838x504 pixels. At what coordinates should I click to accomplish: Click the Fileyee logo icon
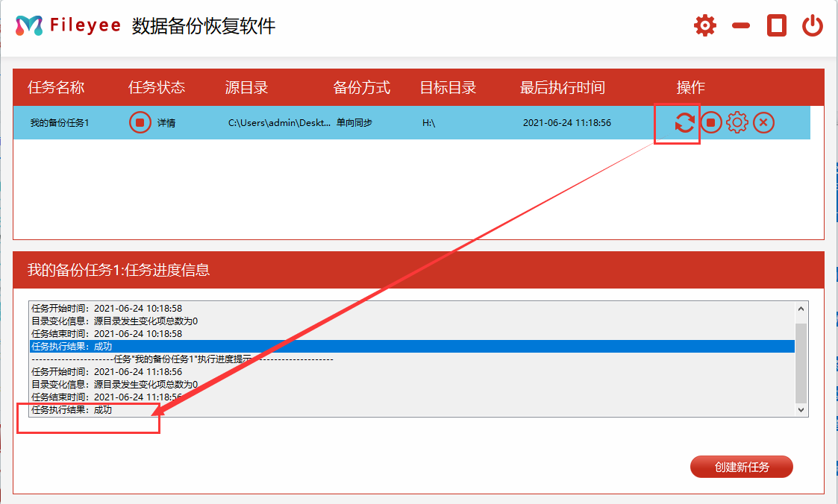29,26
